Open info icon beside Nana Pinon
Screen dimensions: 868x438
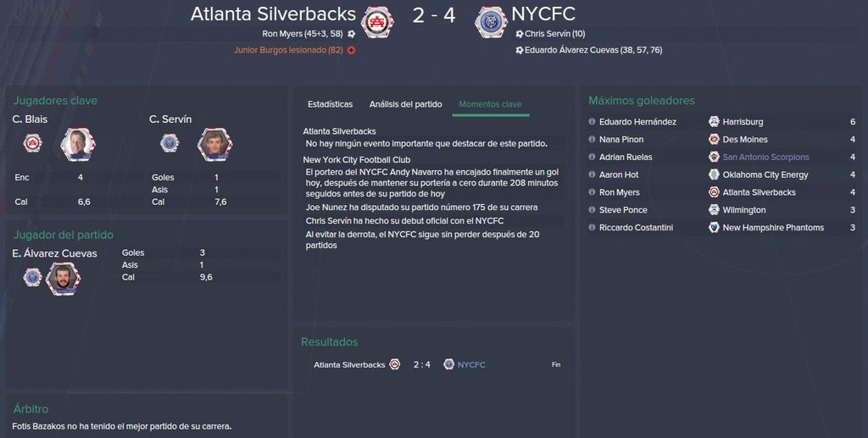pos(592,139)
